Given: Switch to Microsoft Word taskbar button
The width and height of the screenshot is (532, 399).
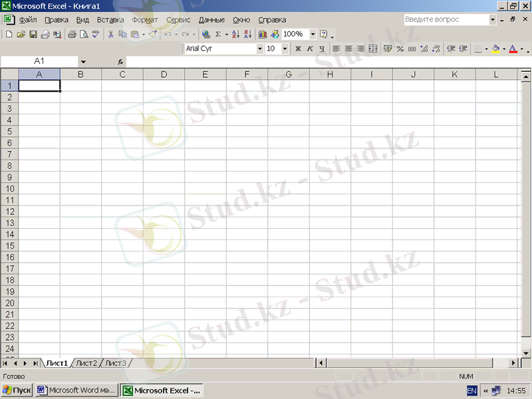Looking at the screenshot, I should point(76,390).
